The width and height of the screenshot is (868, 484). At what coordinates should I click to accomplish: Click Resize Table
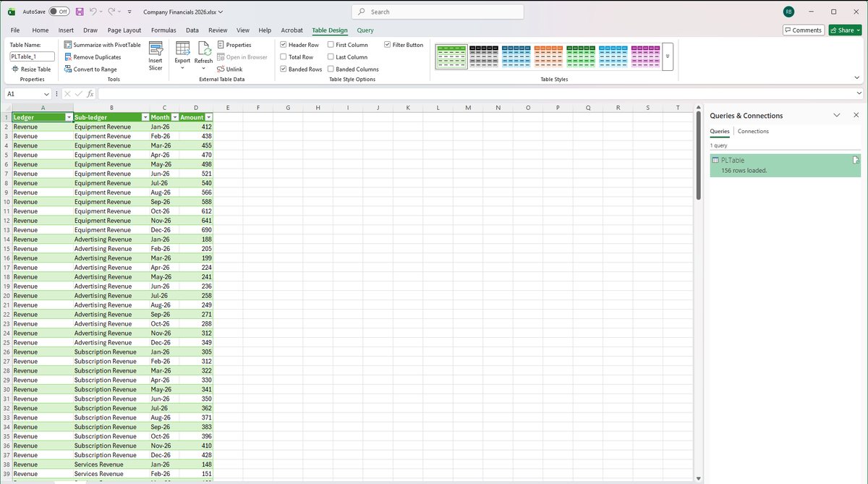click(x=31, y=69)
